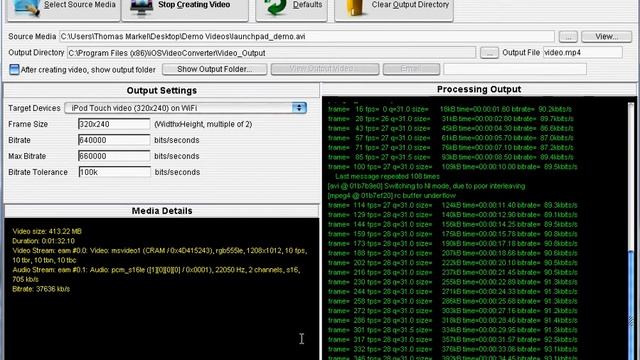Click the log line for frame= 16
This screenshot has height=360, width=640.
click(x=450, y=109)
